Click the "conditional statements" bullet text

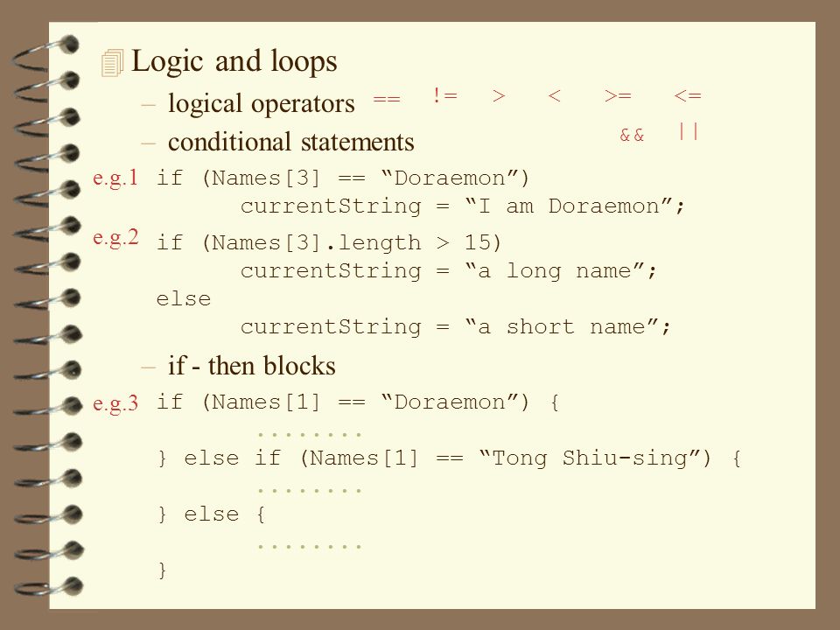(x=290, y=142)
